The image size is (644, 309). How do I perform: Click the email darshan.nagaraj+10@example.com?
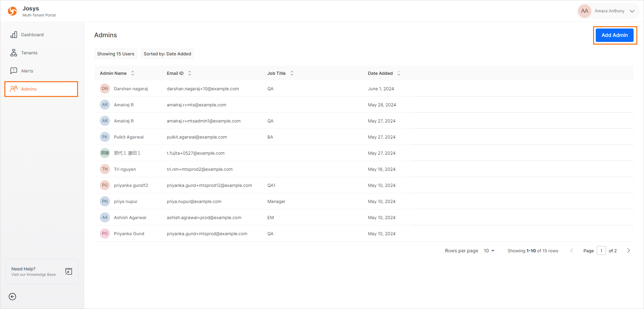point(203,89)
